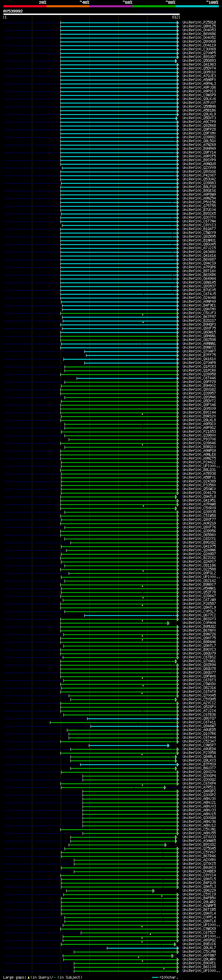The image size is (222, 980).
Task: Click the UniRef100_Q70AP7 label
Action: pos(199,351)
